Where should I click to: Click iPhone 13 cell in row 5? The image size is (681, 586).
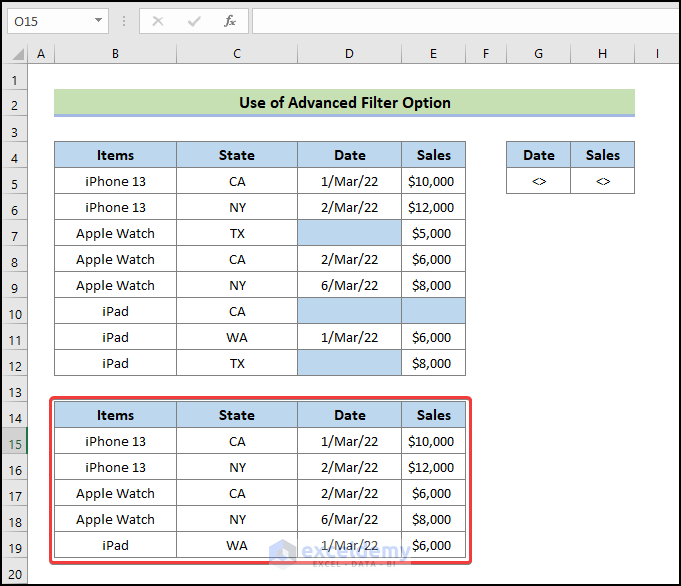116,181
